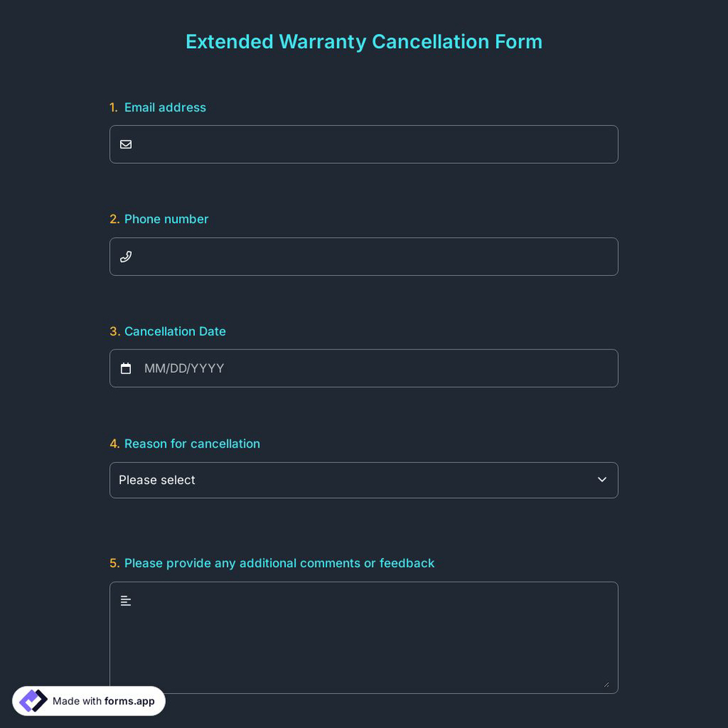Click the forms.app diamond logo
728x728 pixels.
(x=33, y=700)
